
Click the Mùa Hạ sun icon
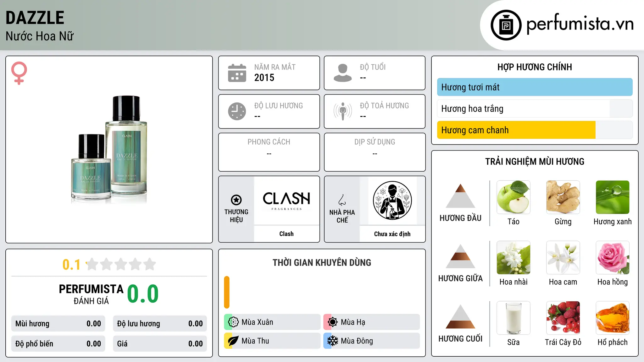(333, 322)
